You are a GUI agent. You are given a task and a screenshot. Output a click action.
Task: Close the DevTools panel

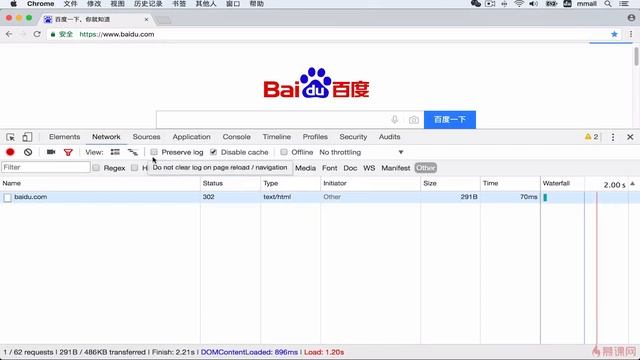coord(630,137)
